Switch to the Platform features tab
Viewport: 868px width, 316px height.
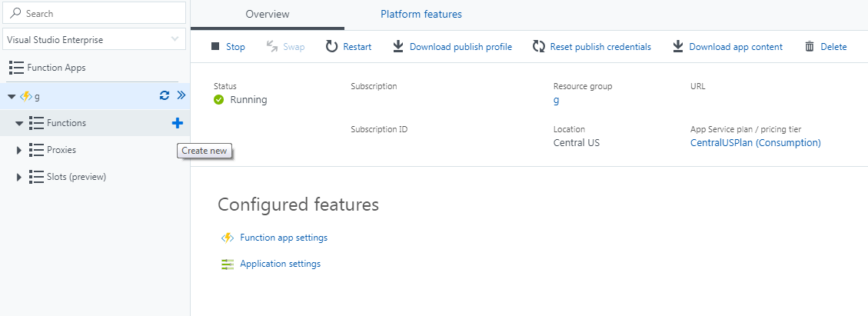pos(421,14)
